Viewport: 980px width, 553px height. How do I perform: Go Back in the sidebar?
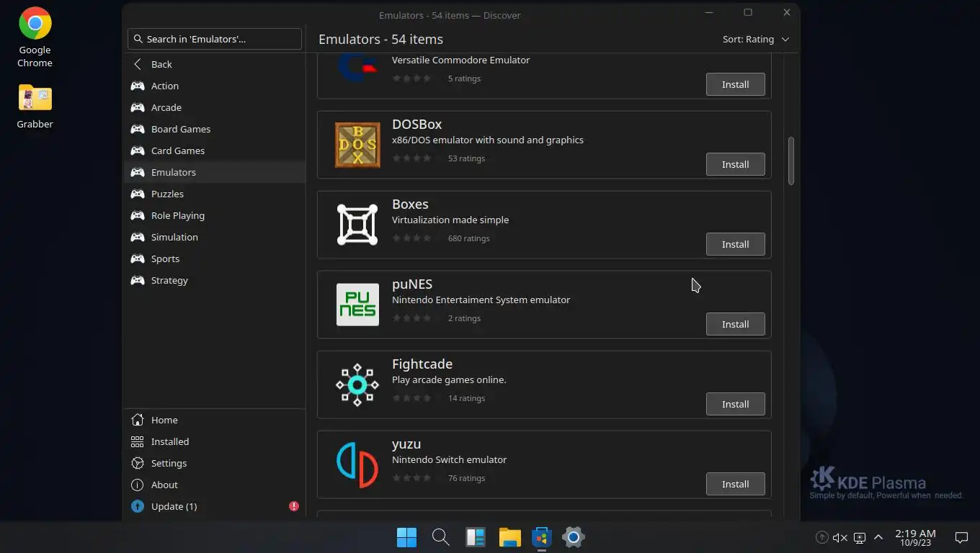[215, 64]
